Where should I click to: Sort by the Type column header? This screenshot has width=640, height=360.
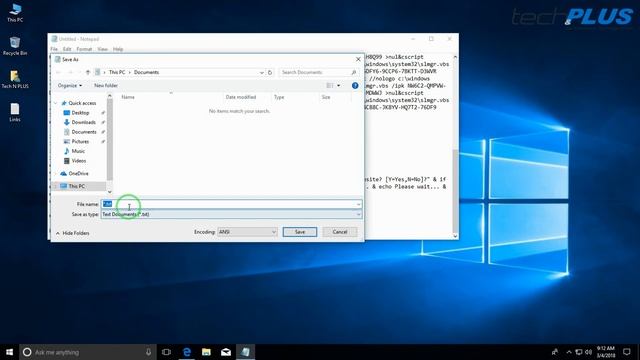coord(279,97)
